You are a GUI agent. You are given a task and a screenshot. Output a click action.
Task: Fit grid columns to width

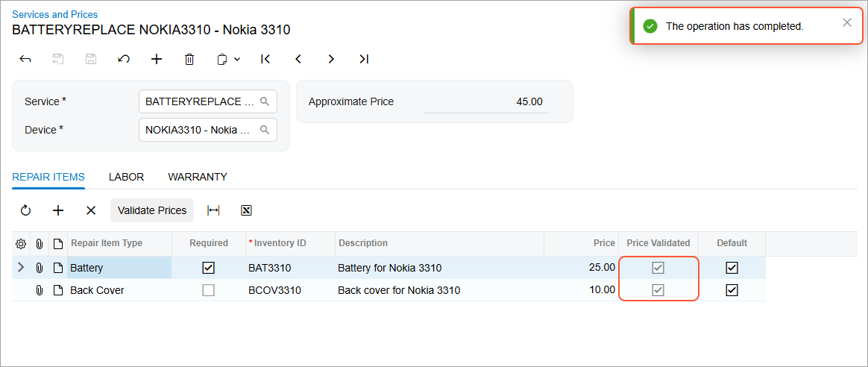coord(213,210)
